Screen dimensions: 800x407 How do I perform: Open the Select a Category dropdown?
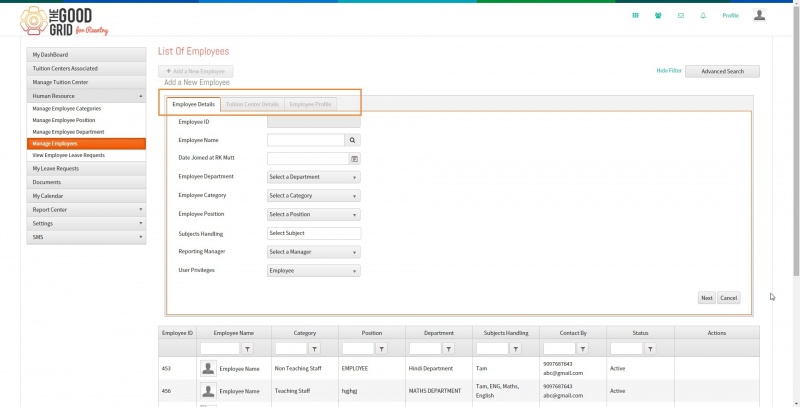click(313, 196)
